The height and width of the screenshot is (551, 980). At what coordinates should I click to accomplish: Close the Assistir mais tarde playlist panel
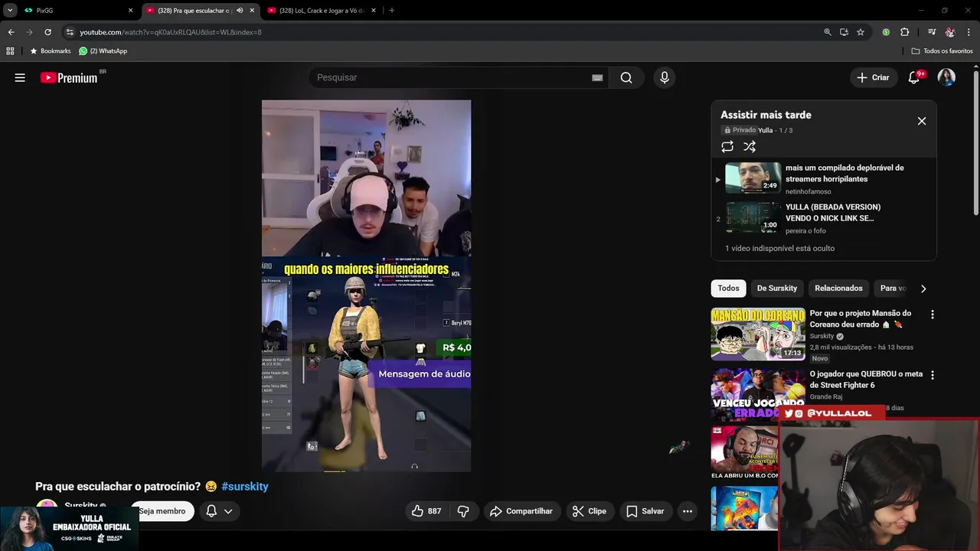(922, 121)
